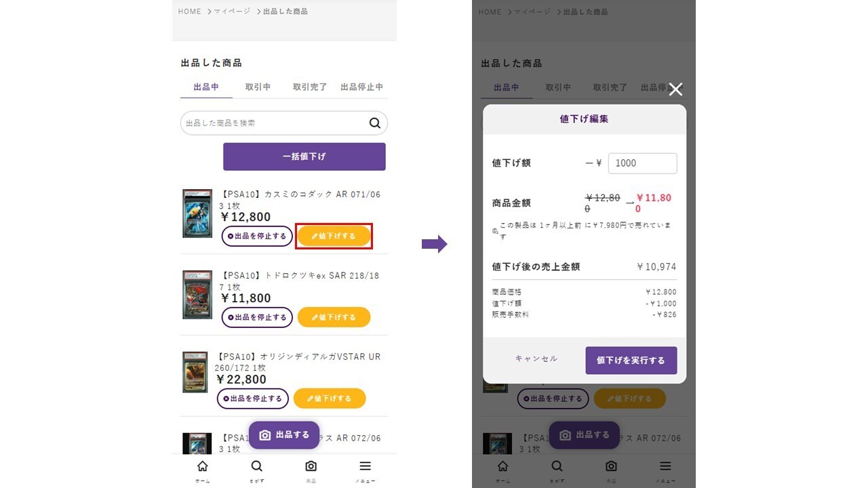
Task: Click the 値下げ額 amount input field
Action: point(642,163)
